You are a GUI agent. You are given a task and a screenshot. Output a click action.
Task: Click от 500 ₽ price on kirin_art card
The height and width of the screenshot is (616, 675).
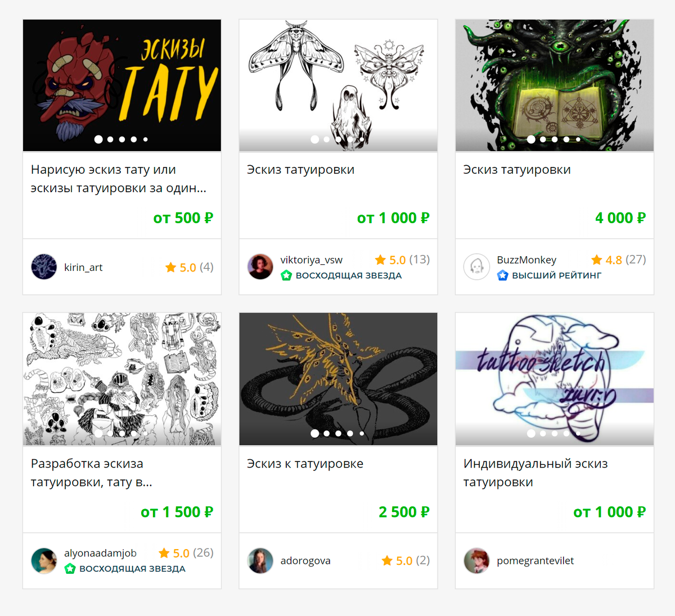pyautogui.click(x=183, y=218)
